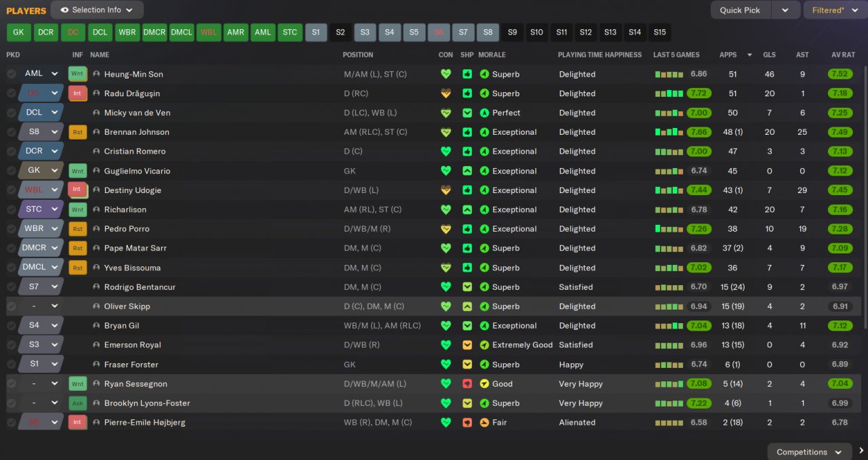Open AML position dropdown for Heung-Min Son
Screen dimensions: 868x460
42,74
